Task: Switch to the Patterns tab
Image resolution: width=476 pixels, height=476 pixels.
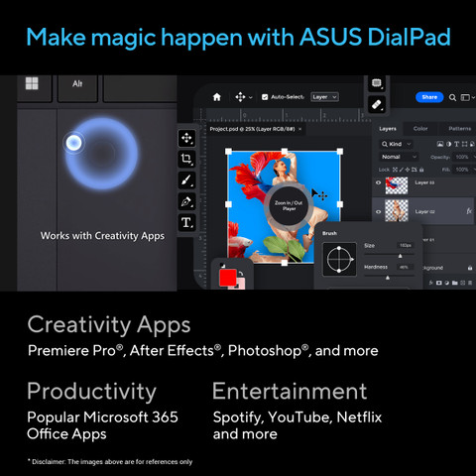Action: [x=459, y=129]
